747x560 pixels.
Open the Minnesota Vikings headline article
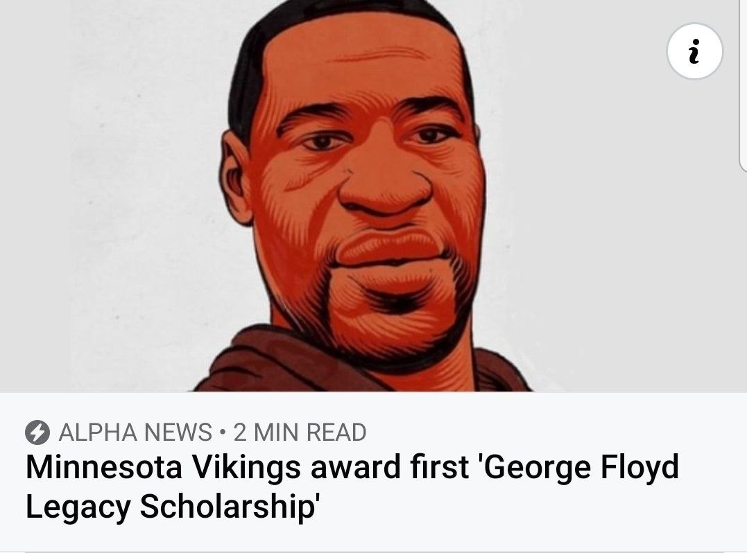click(352, 487)
